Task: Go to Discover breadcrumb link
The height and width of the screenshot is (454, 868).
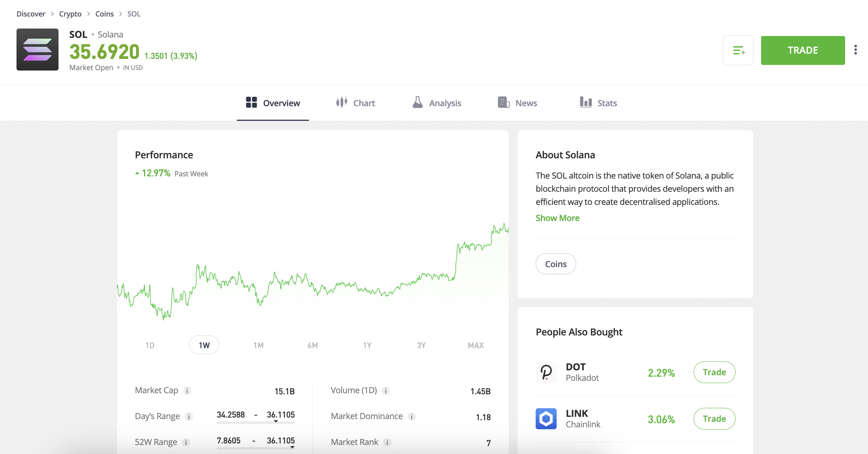Action: 31,14
